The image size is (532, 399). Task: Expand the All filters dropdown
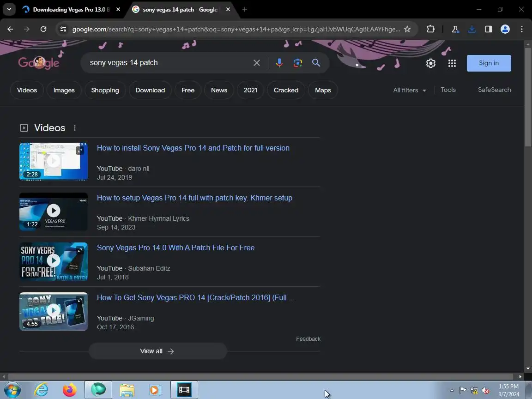pos(410,90)
